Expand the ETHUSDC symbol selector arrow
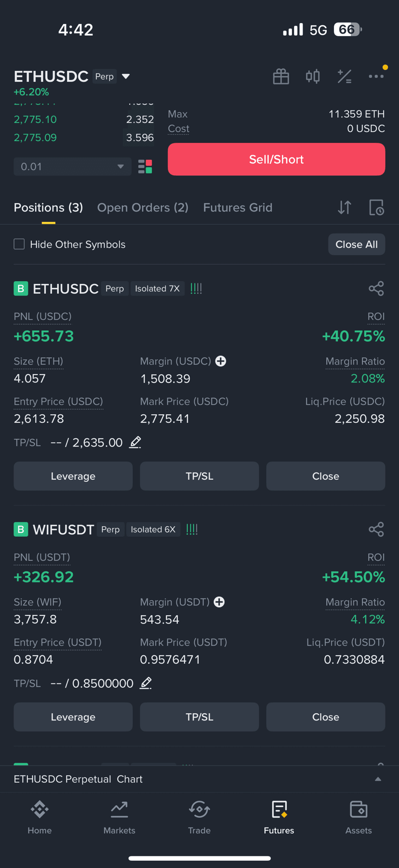Viewport: 399px width, 868px height. pyautogui.click(x=126, y=76)
